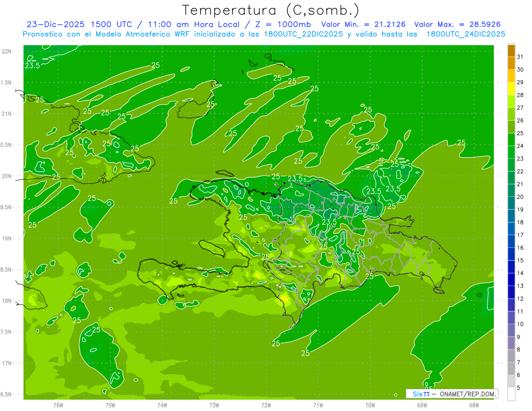Click the '31' colorbar label

520,57
